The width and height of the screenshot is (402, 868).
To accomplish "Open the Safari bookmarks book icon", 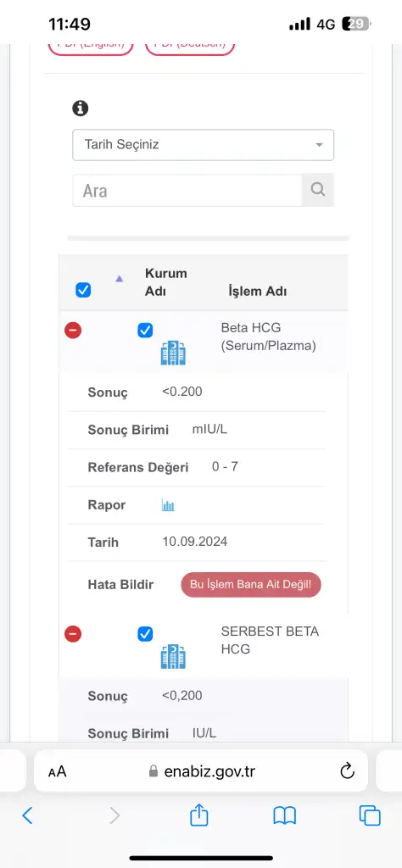I will tap(285, 815).
